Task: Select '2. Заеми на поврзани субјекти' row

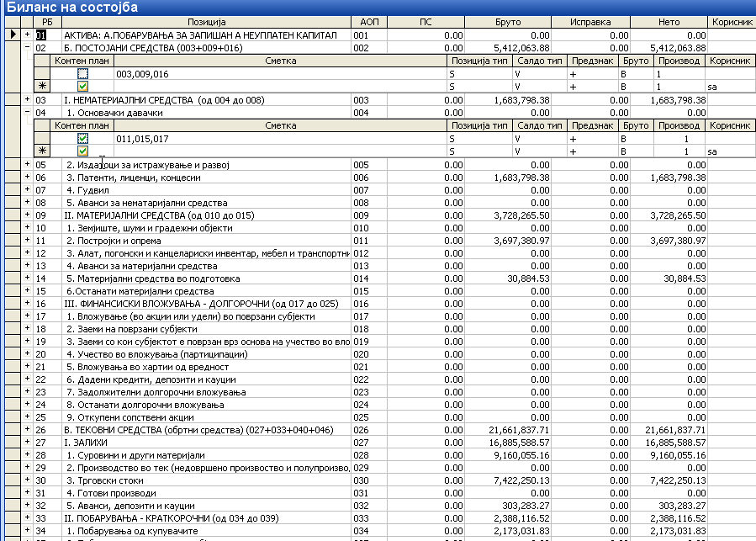Action: pos(132,329)
